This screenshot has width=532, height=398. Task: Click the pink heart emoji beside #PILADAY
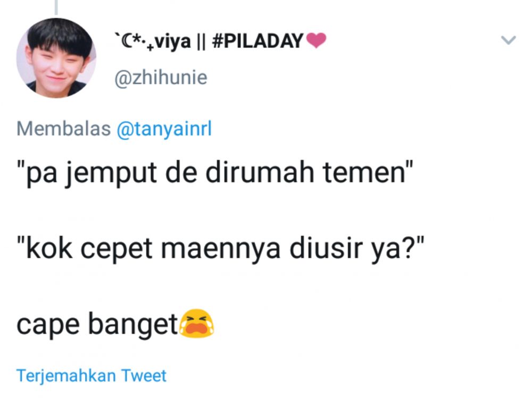[x=316, y=41]
